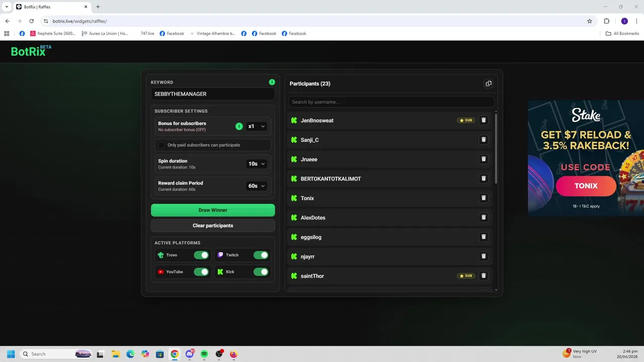
Task: Open Aureo La Union bookmark
Action: pyautogui.click(x=105, y=34)
